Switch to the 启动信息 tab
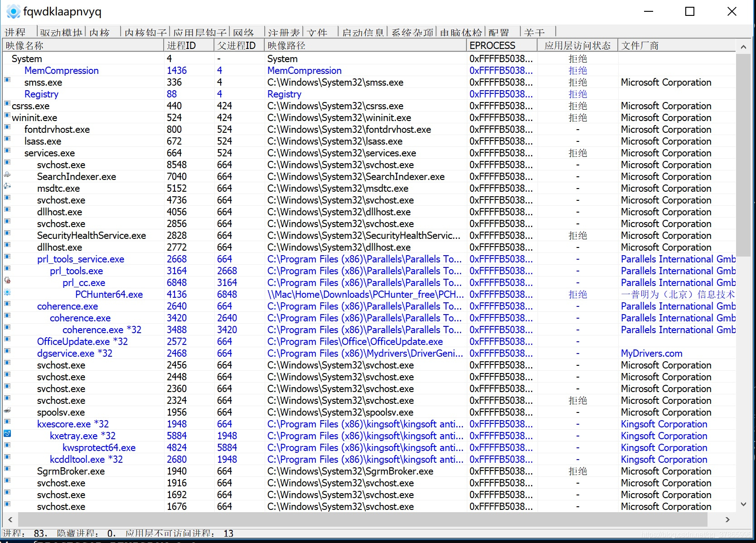756x543 pixels. (363, 32)
